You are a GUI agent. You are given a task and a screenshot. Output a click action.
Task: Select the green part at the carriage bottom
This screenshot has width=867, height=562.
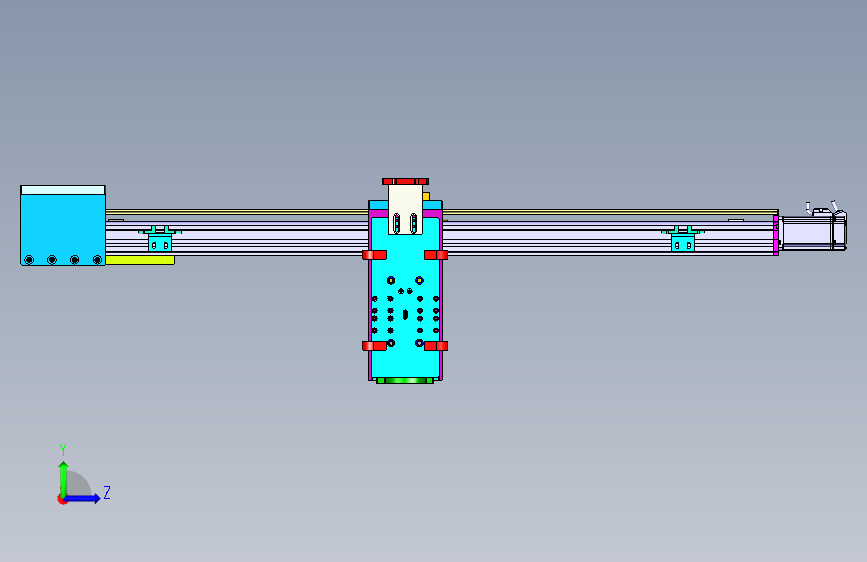pyautogui.click(x=405, y=381)
